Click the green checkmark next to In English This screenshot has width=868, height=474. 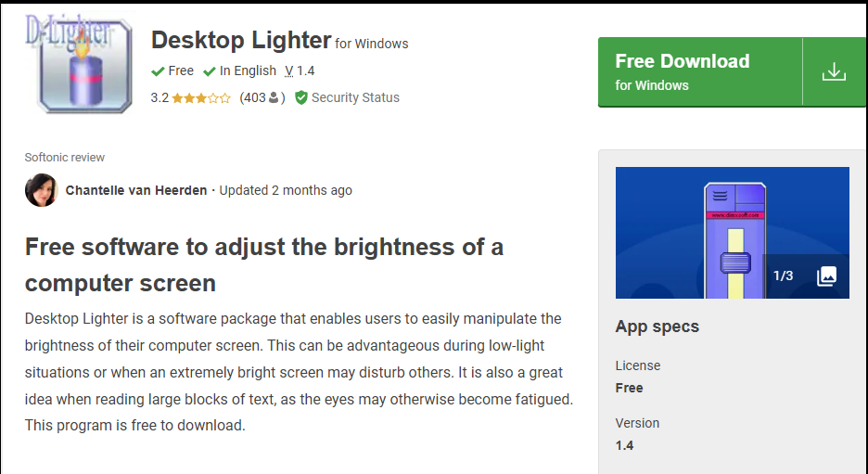[x=210, y=71]
